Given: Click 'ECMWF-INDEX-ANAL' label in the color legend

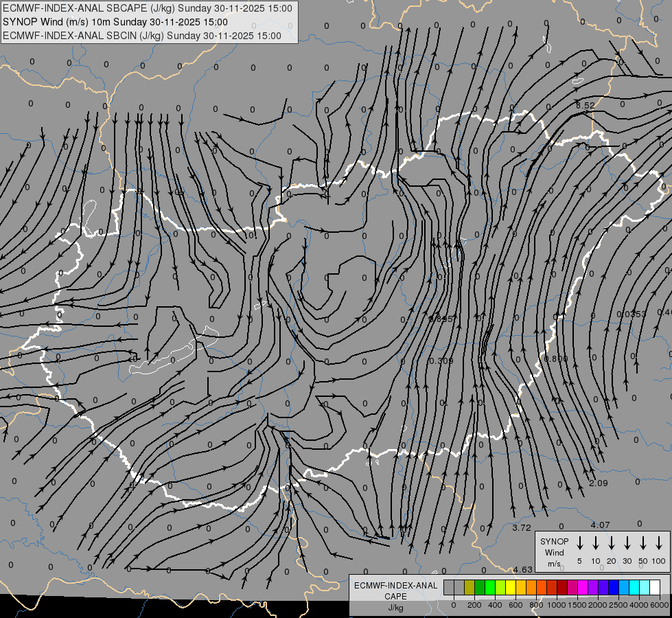Looking at the screenshot, I should coord(395,586).
